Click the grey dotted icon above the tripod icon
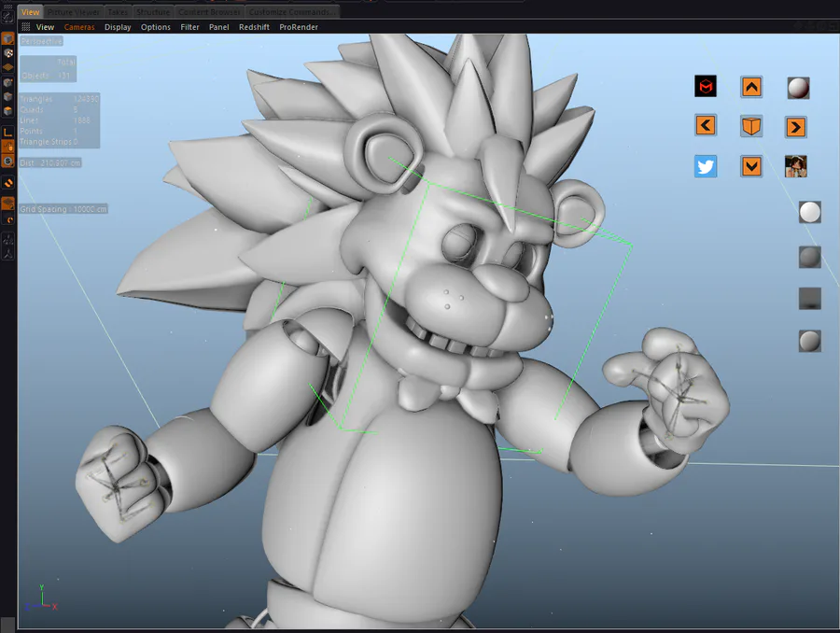The height and width of the screenshot is (633, 840). tap(8, 240)
